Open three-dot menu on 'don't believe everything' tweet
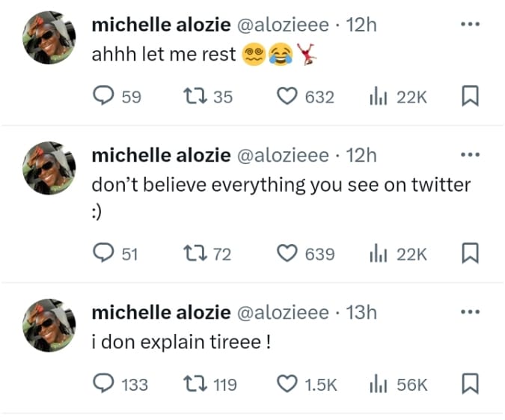Viewport: 505px width, 420px height. [471, 155]
